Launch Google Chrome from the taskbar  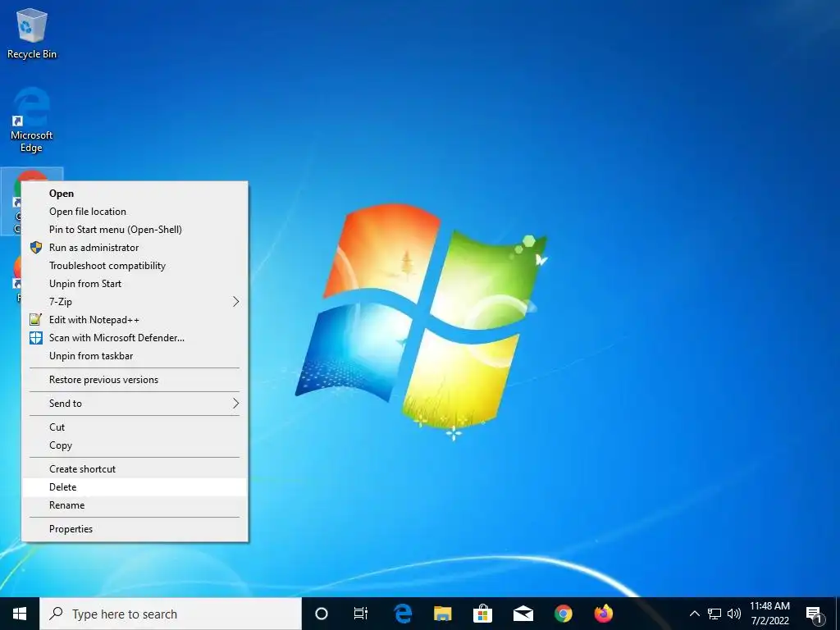coord(563,614)
